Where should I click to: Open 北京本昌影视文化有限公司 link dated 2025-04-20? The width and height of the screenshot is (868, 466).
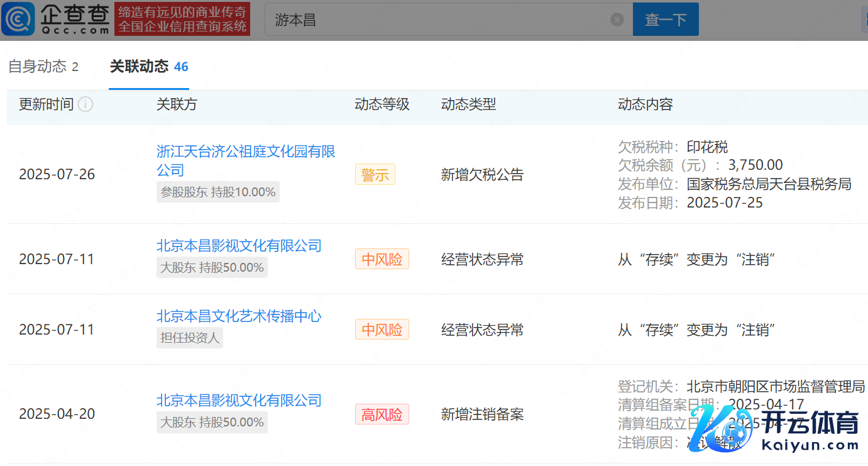239,400
